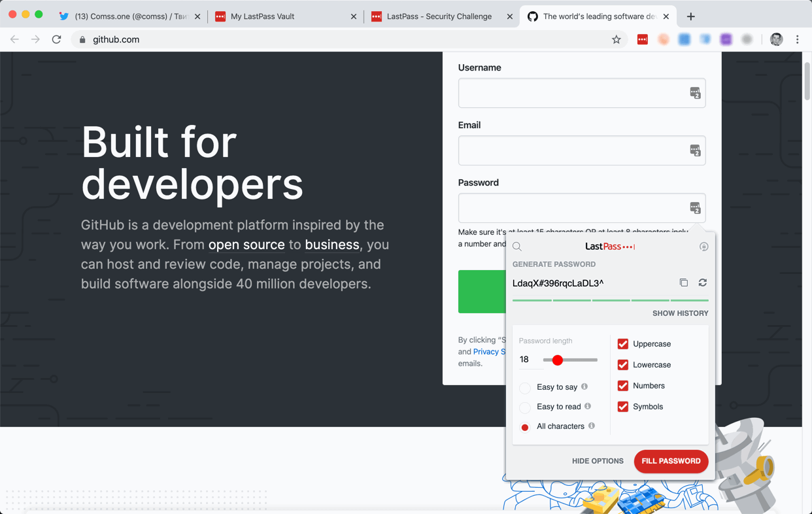Viewport: 812px width, 514px height.
Task: Click the LastPass icon in Username field
Action: coord(695,93)
